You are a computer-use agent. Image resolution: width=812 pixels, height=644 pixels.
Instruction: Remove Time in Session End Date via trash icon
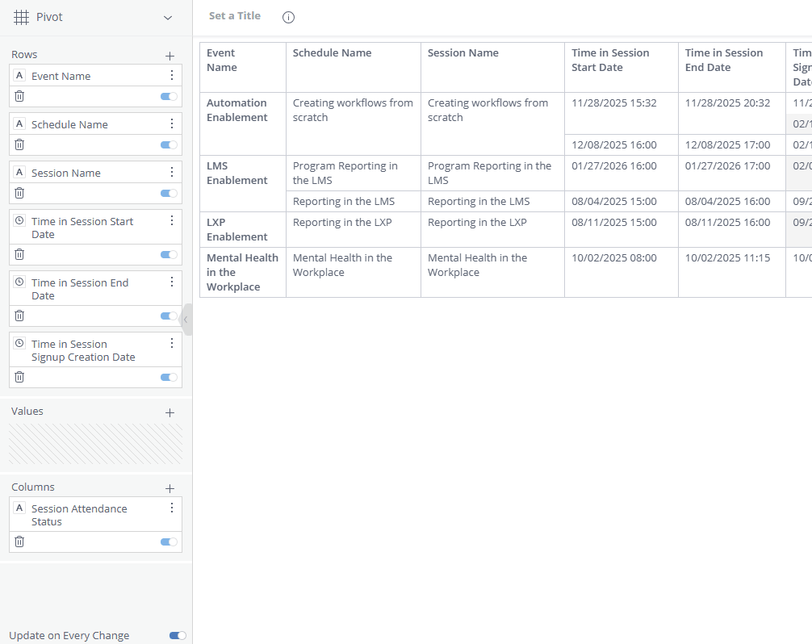tap(19, 316)
